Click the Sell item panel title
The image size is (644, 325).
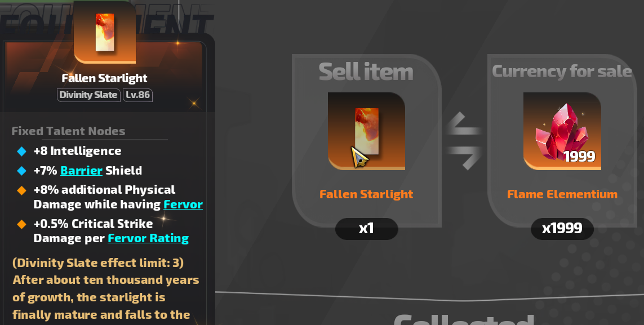(366, 72)
